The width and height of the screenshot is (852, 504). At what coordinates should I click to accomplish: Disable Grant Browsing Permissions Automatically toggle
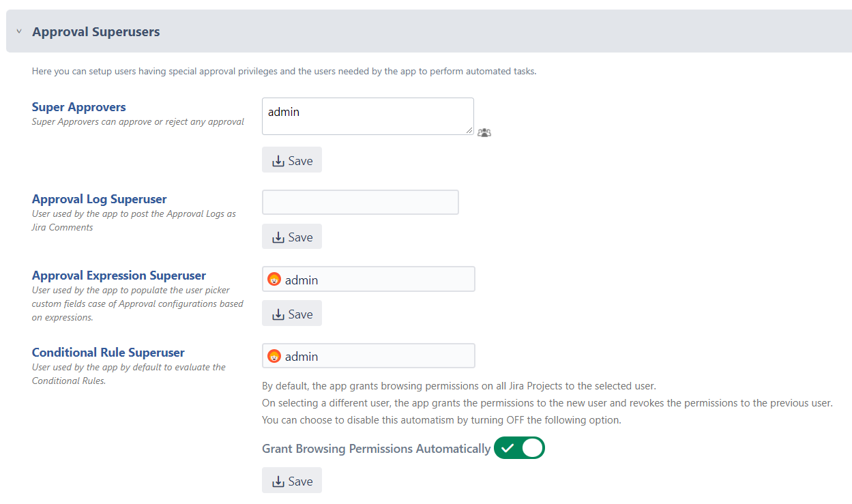(x=520, y=448)
